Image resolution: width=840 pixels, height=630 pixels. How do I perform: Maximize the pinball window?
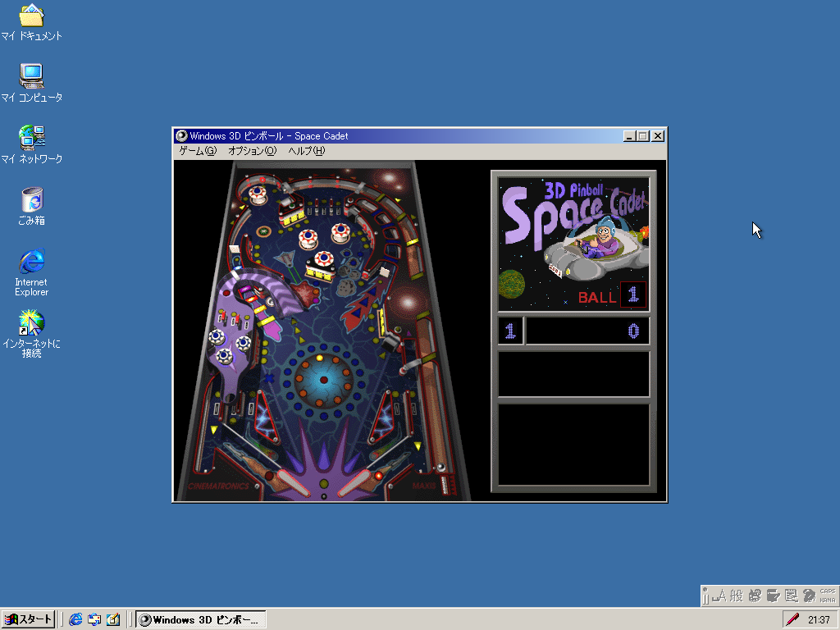pyautogui.click(x=643, y=136)
